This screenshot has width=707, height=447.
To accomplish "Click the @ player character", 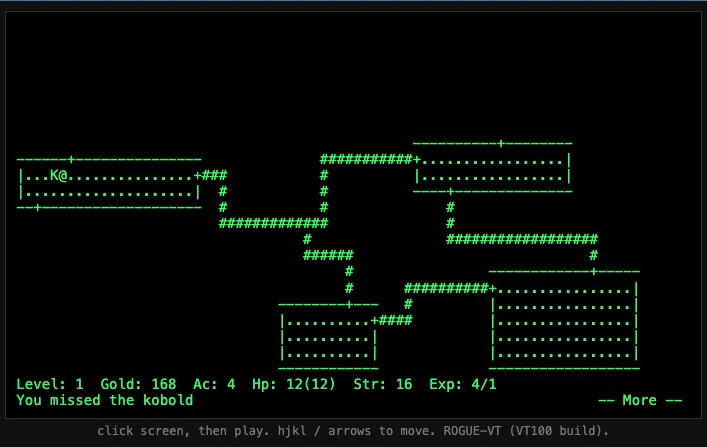I will pyautogui.click(x=63, y=175).
